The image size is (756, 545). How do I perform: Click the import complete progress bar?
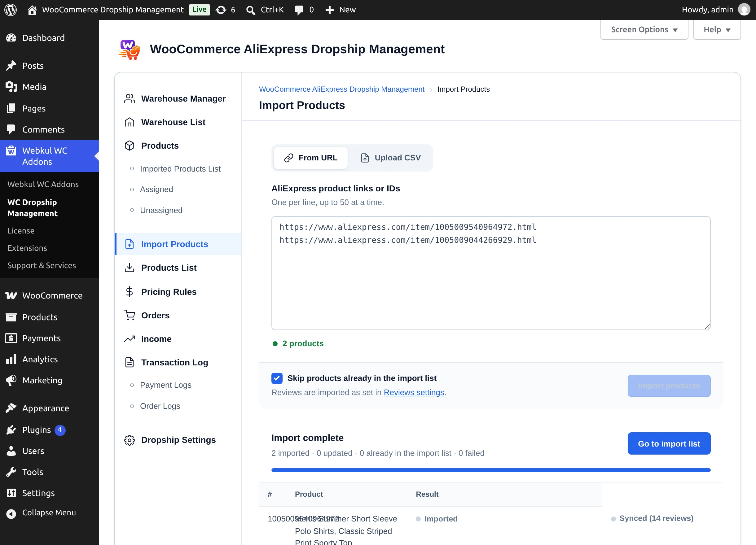pyautogui.click(x=491, y=470)
